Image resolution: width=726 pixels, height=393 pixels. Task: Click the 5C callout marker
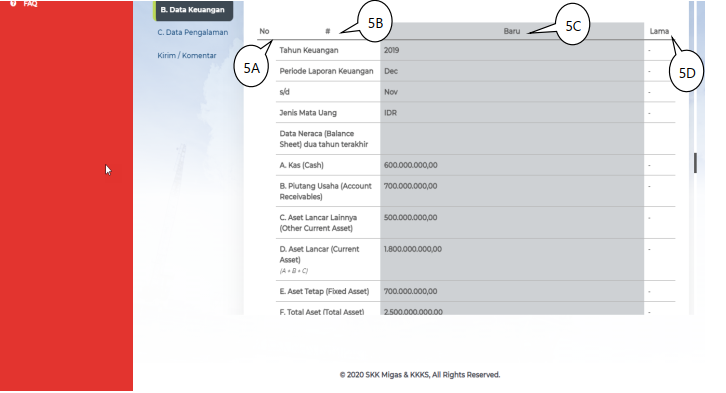(573, 26)
